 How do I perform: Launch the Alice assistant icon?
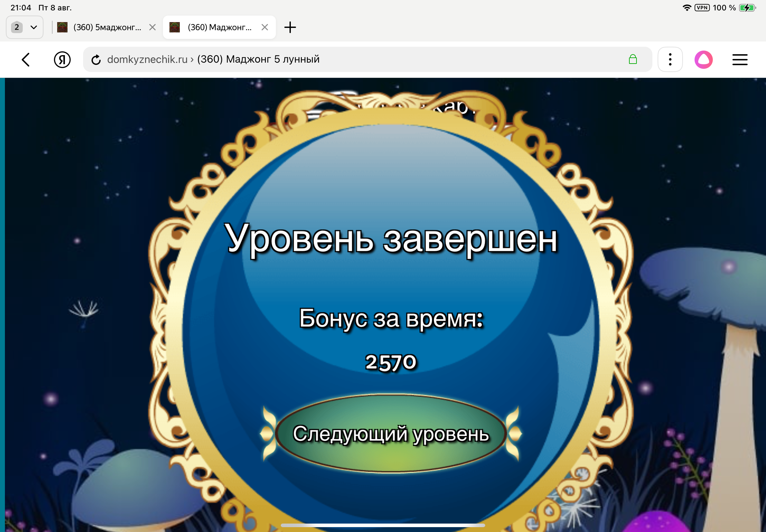tap(704, 60)
